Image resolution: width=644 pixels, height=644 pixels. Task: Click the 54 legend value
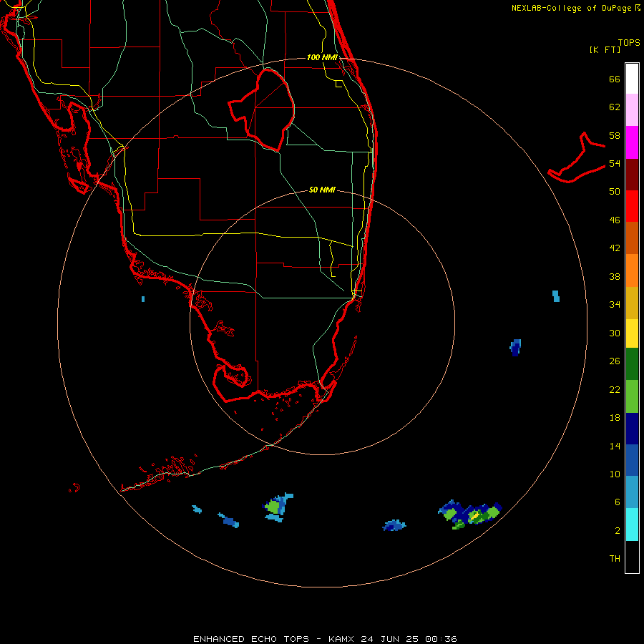[x=615, y=163]
